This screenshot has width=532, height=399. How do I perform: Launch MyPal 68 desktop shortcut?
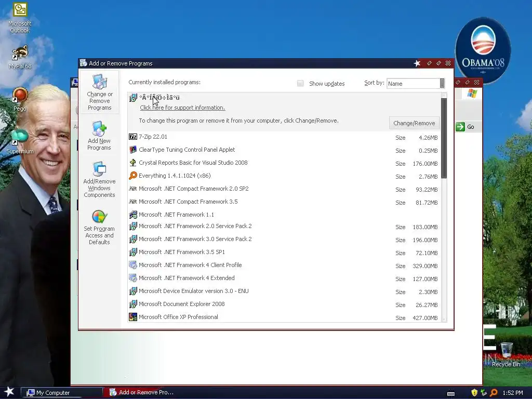20,57
